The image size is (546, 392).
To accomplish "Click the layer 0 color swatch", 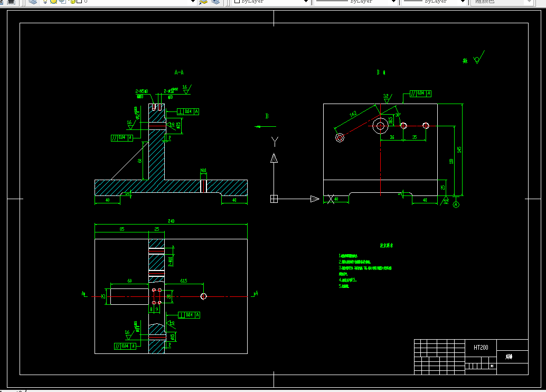I will (79, 2).
